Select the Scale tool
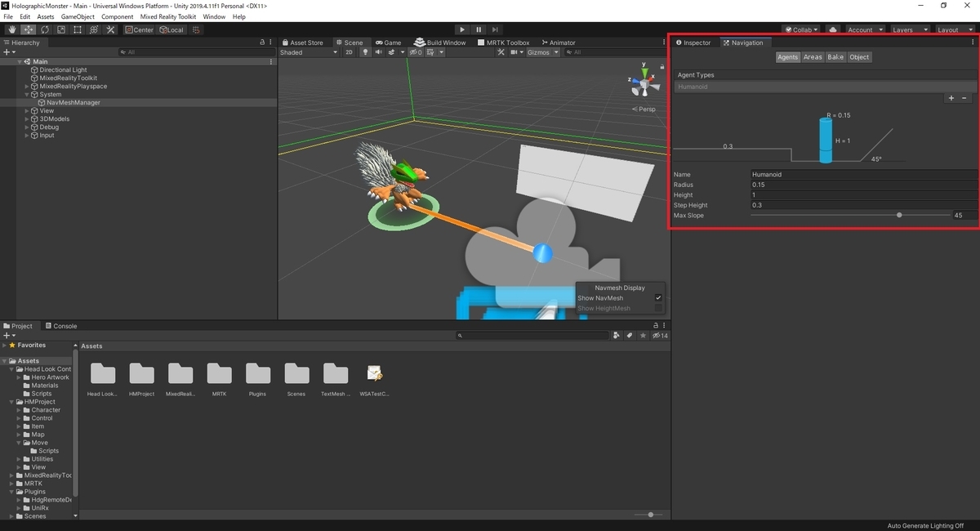 (61, 29)
